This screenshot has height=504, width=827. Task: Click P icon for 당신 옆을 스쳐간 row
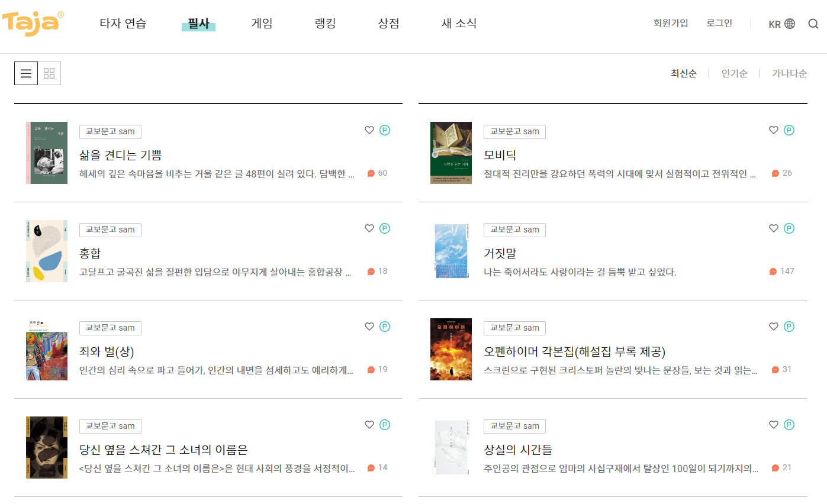click(385, 425)
